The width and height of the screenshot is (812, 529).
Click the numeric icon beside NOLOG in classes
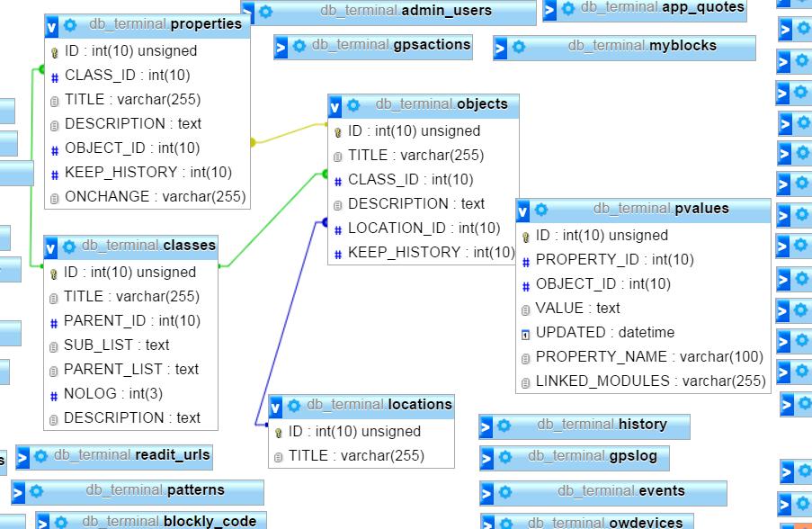[x=54, y=397]
